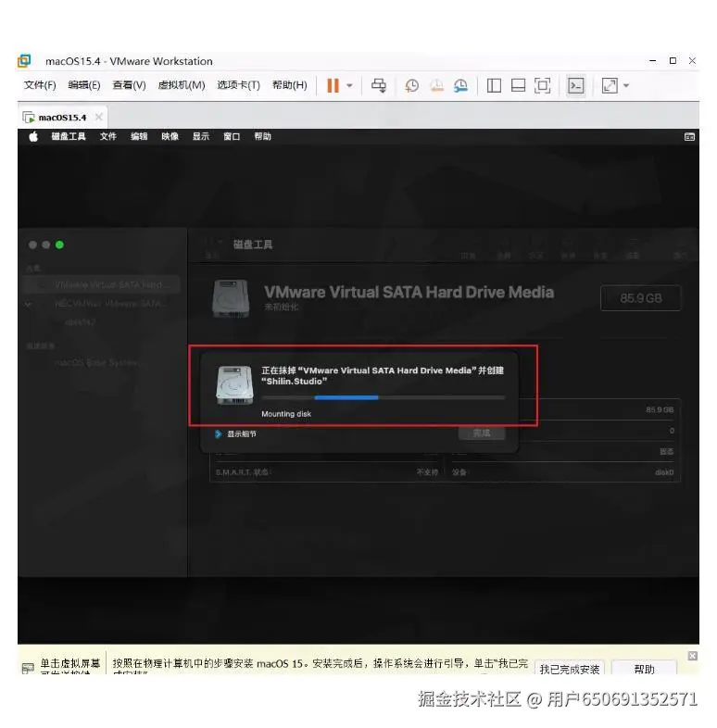Open the 窗口 menu in macOS

point(232,136)
